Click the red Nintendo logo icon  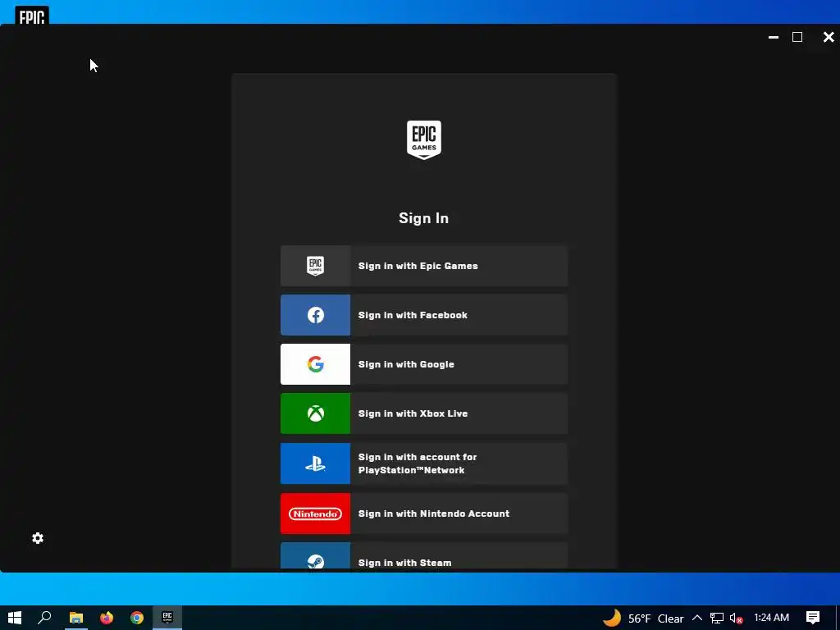316,514
